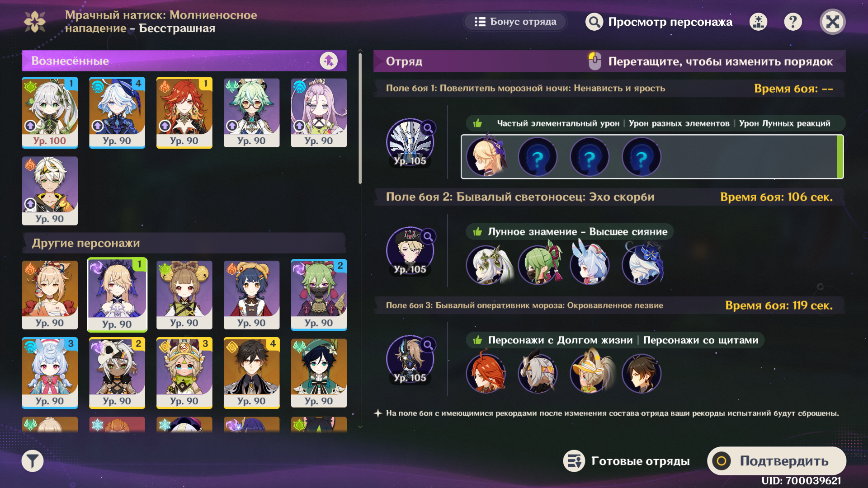Screen dimensions: 868x488
Task: Click the help question mark icon
Action: (793, 22)
